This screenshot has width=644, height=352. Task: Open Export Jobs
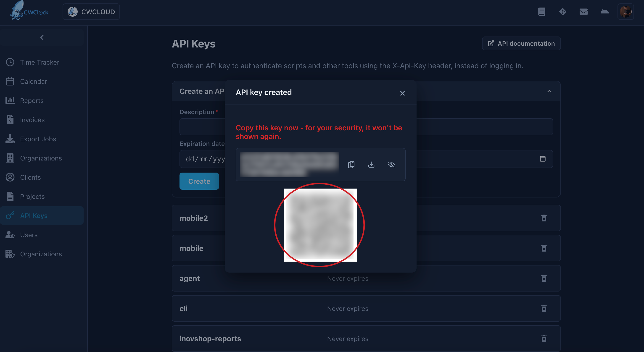click(42, 139)
